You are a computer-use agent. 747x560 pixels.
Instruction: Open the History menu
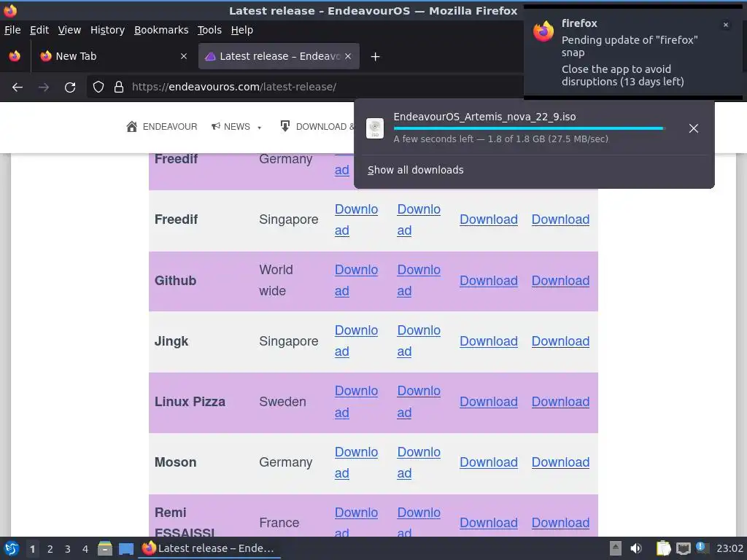click(107, 30)
